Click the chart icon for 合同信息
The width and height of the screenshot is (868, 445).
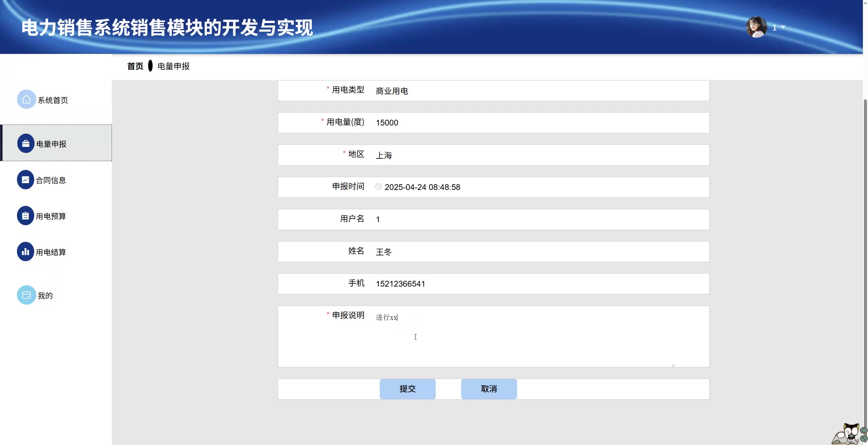26,180
